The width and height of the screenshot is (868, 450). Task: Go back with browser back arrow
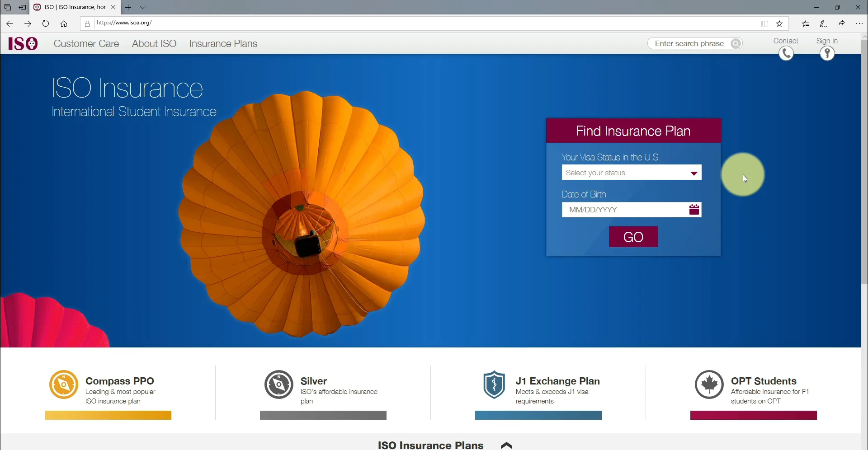(9, 23)
